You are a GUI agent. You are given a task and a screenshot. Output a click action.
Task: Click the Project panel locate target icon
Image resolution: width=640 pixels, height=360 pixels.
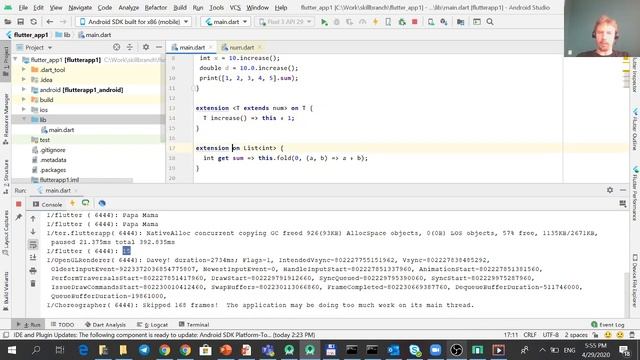coord(117,47)
